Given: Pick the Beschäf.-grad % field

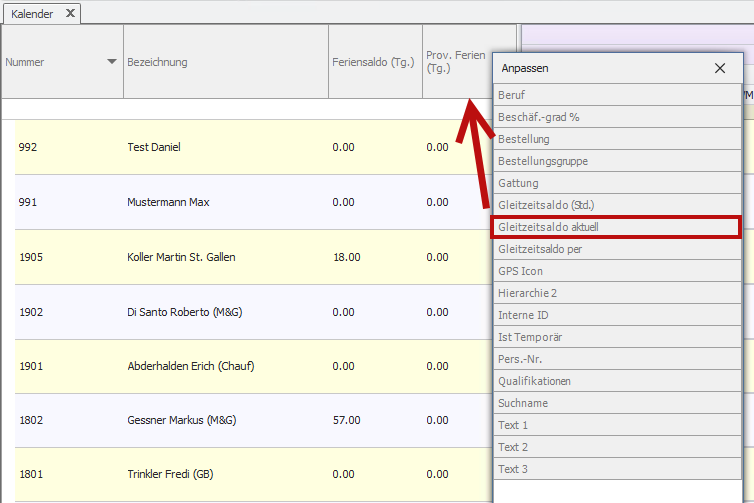Looking at the screenshot, I should click(x=617, y=117).
